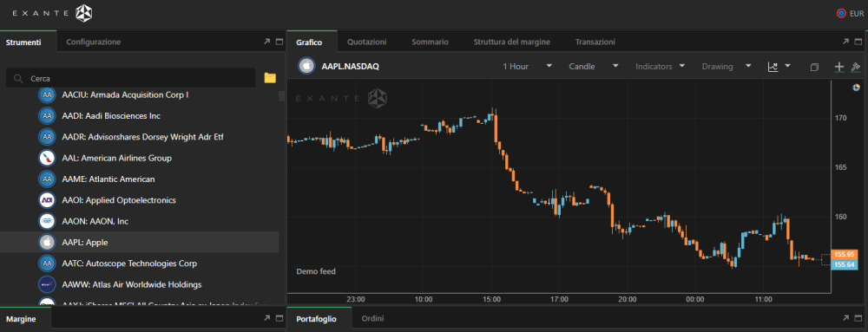This screenshot has height=332, width=868.
Task: Click the EXANTE logo in the header
Action: pyautogui.click(x=53, y=13)
